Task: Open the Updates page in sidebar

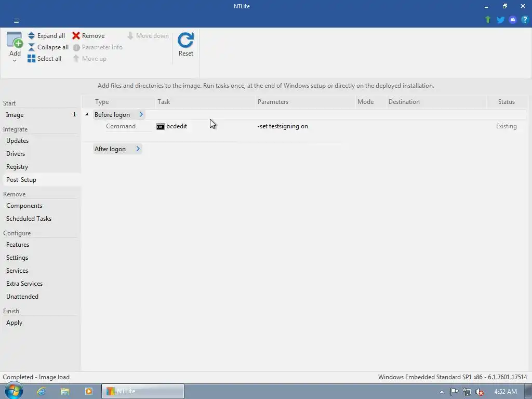Action: coord(41,141)
